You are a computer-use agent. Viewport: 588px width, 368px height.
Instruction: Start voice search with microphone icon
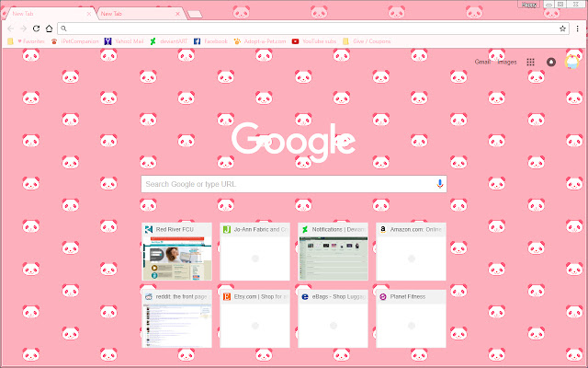pos(440,184)
